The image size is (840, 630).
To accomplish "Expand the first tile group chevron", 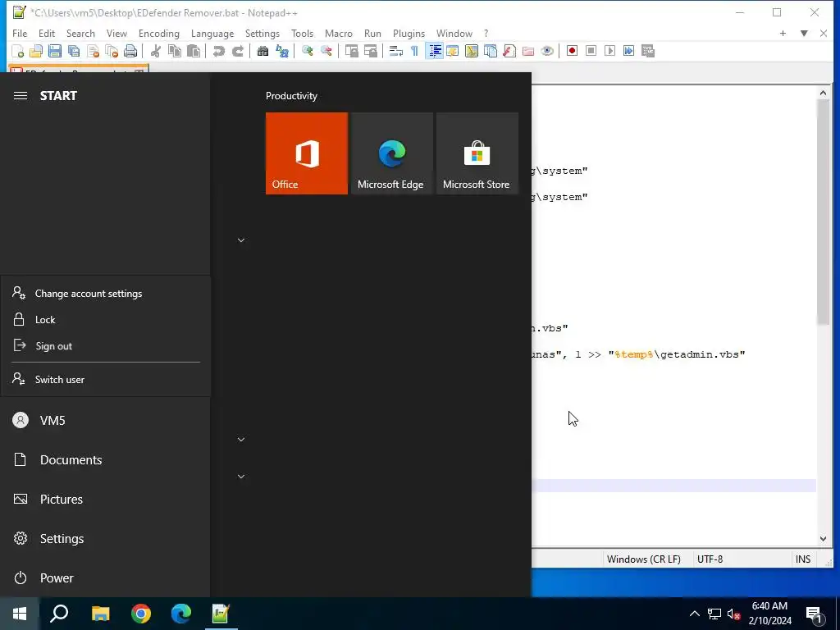I will click(x=241, y=240).
